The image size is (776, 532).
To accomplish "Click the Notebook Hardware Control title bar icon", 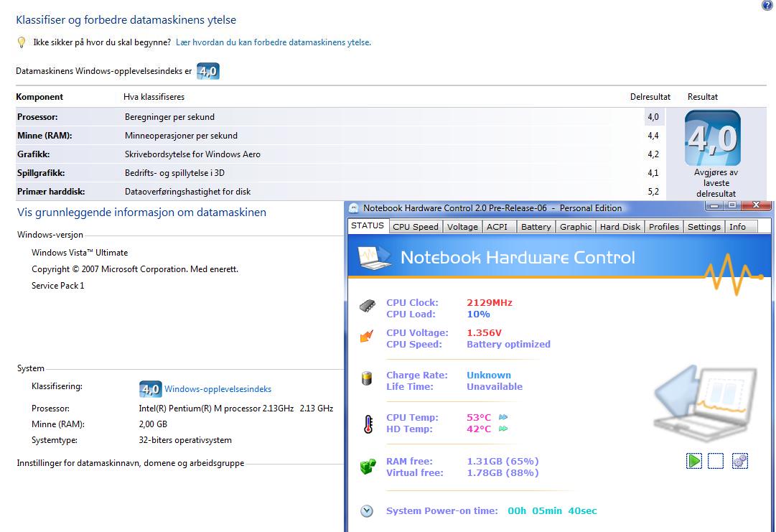I will [353, 208].
